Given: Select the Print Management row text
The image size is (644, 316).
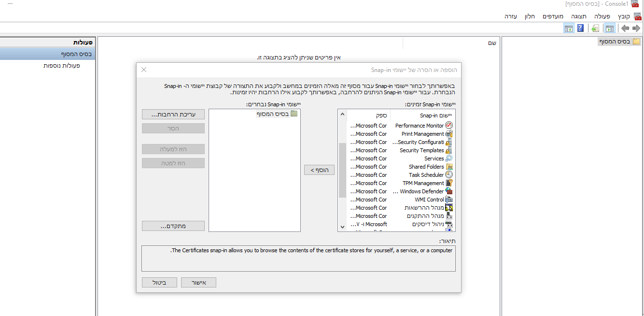Looking at the screenshot, I should click(423, 134).
